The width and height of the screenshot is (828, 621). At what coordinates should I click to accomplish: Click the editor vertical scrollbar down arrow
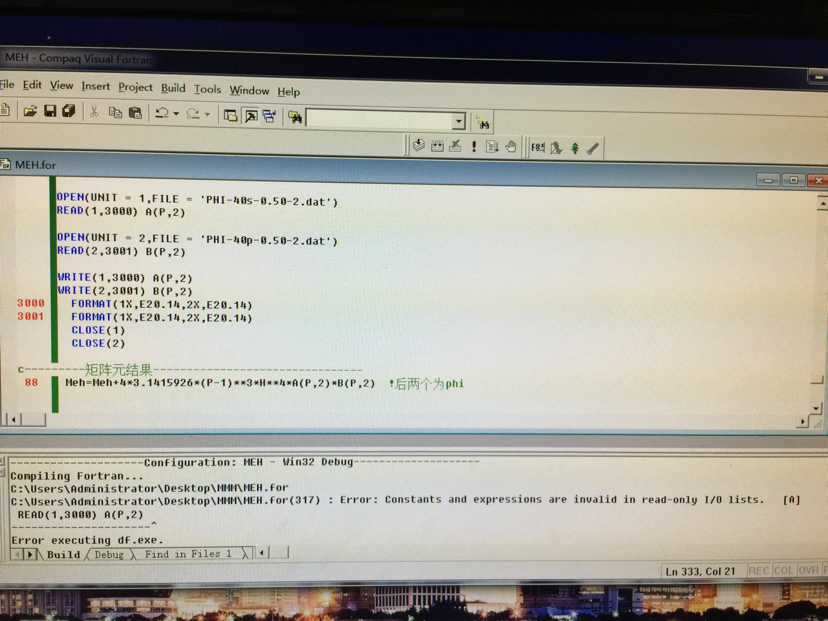[816, 408]
